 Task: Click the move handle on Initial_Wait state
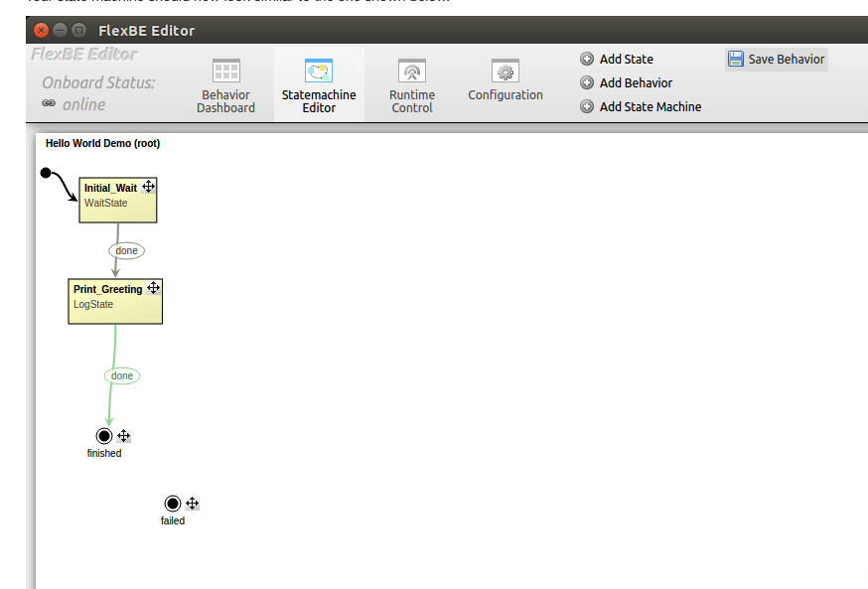(148, 187)
